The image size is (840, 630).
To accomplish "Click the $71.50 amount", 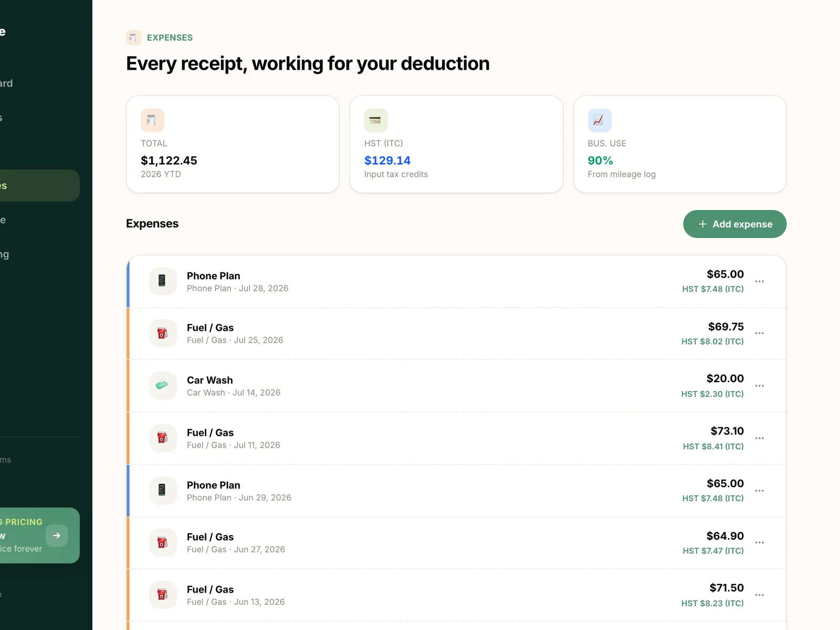I will tap(727, 588).
